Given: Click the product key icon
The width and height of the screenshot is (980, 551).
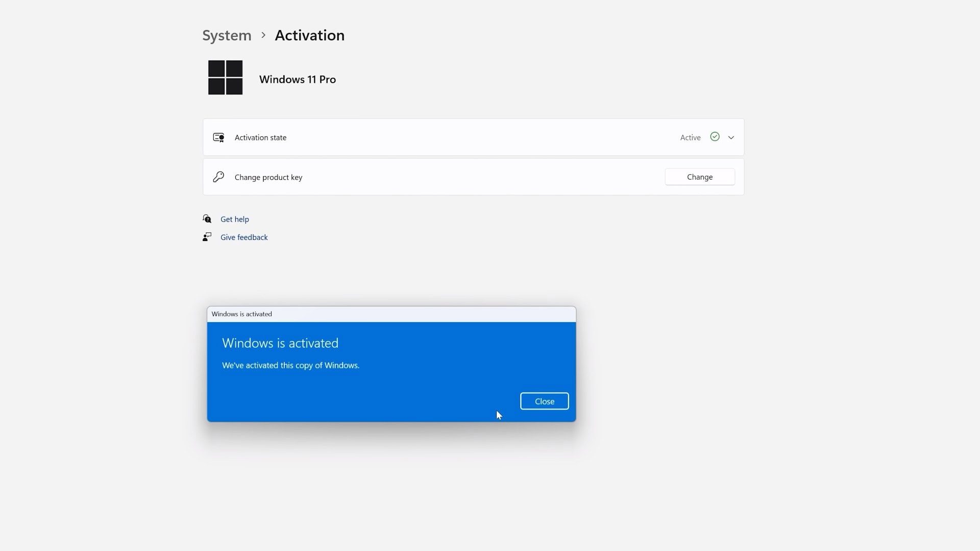Looking at the screenshot, I should (218, 177).
